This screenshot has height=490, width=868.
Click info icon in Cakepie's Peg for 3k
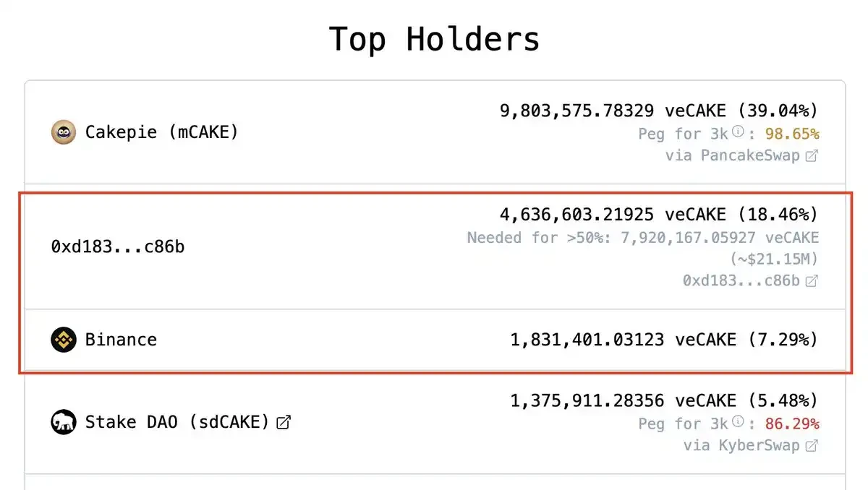pos(737,132)
